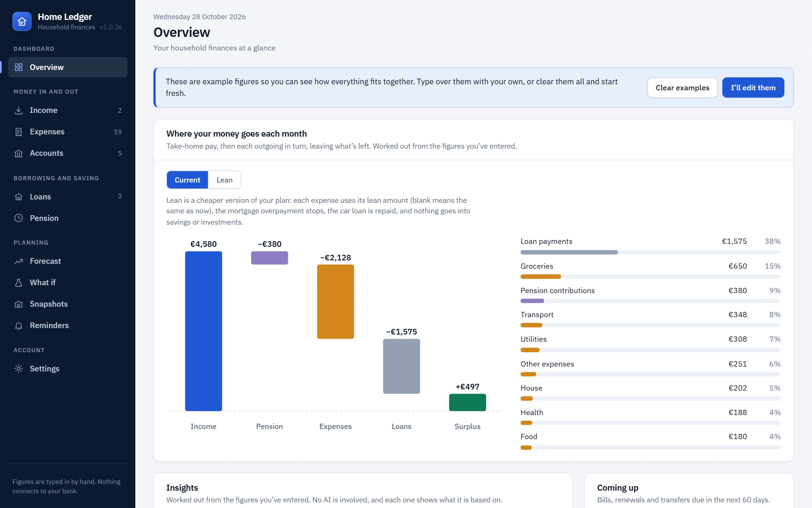Click the v1.0.26 version label

111,27
